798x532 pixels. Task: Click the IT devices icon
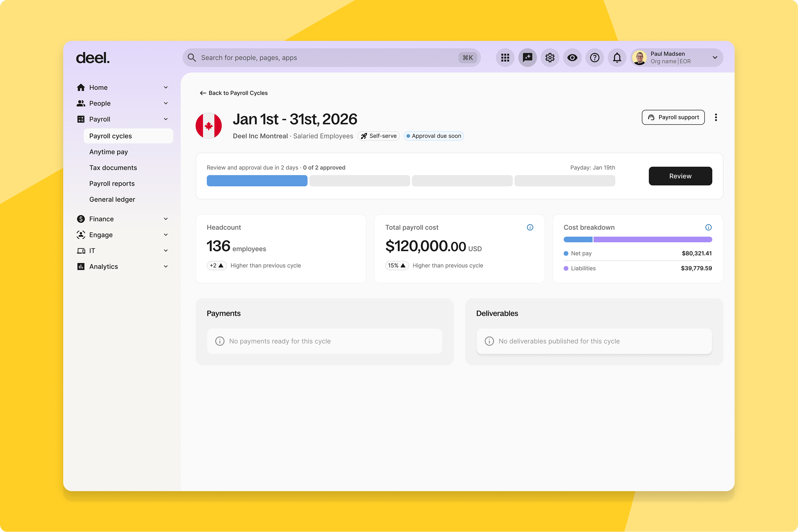[x=81, y=251]
